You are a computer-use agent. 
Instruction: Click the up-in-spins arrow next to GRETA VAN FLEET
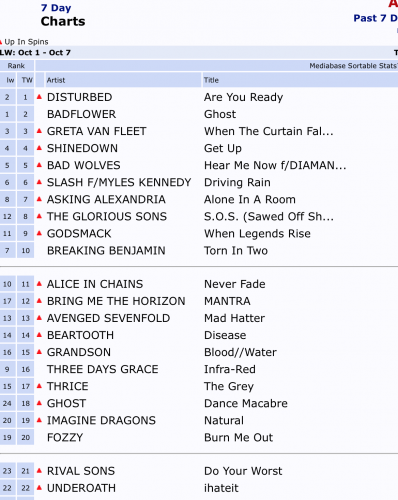pos(39,131)
